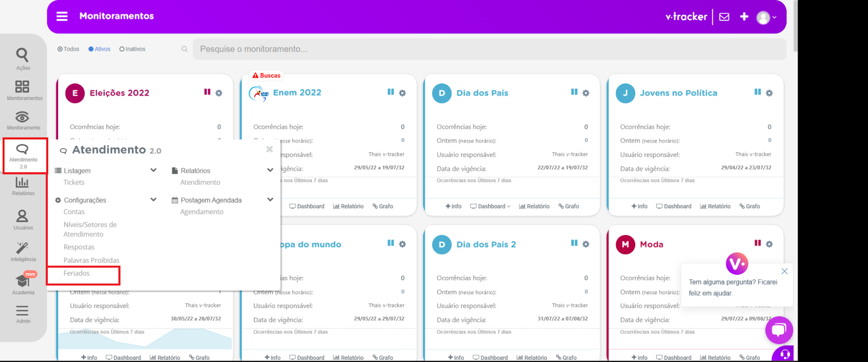This screenshot has width=868, height=362.
Task: Open Dashboard dropdown on Dia dos Pais card
Action: [490, 206]
